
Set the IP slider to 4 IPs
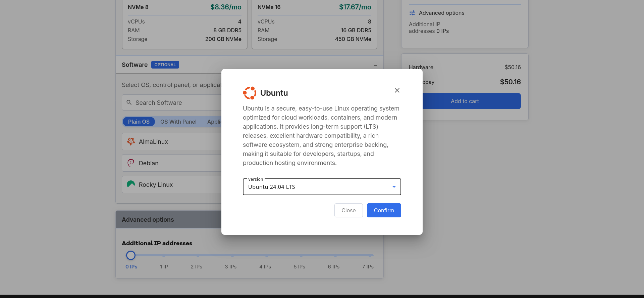pos(267,255)
